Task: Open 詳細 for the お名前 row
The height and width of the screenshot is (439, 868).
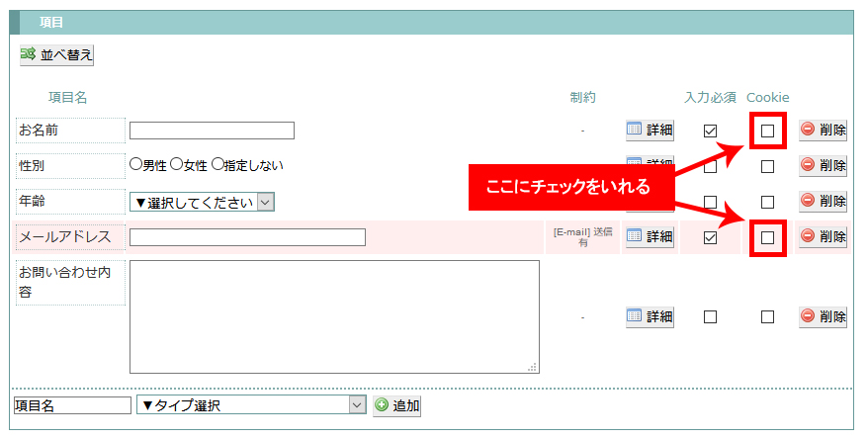Action: [x=650, y=131]
